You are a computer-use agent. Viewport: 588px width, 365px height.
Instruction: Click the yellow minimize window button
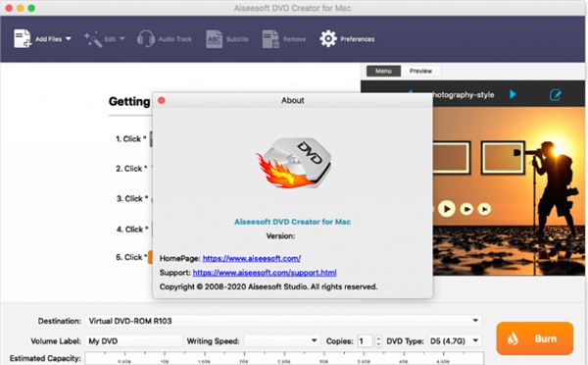(x=21, y=8)
